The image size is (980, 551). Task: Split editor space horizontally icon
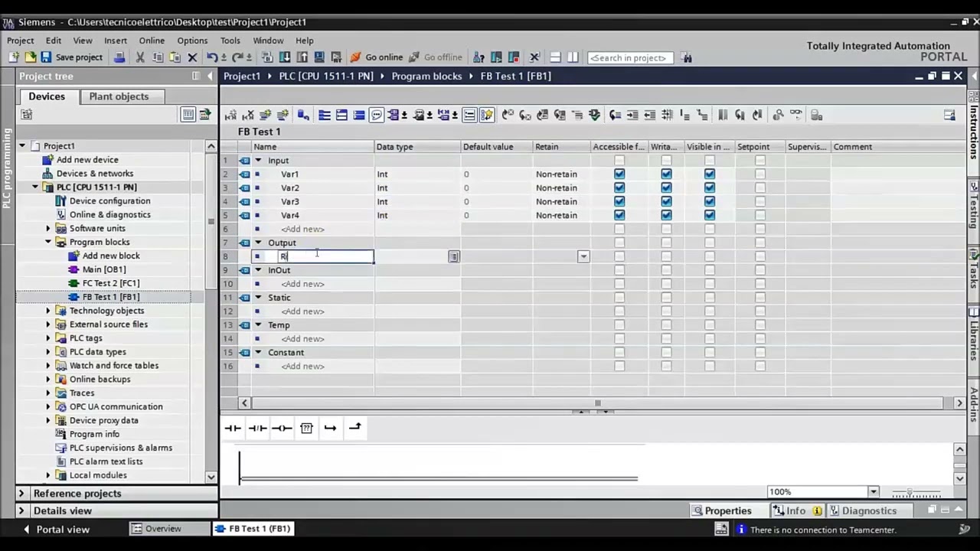(x=555, y=57)
